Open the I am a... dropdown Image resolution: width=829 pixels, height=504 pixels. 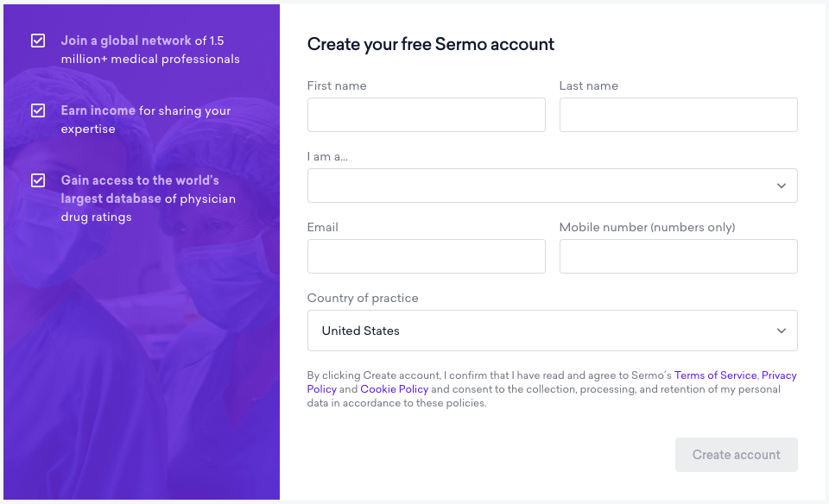[x=552, y=186]
